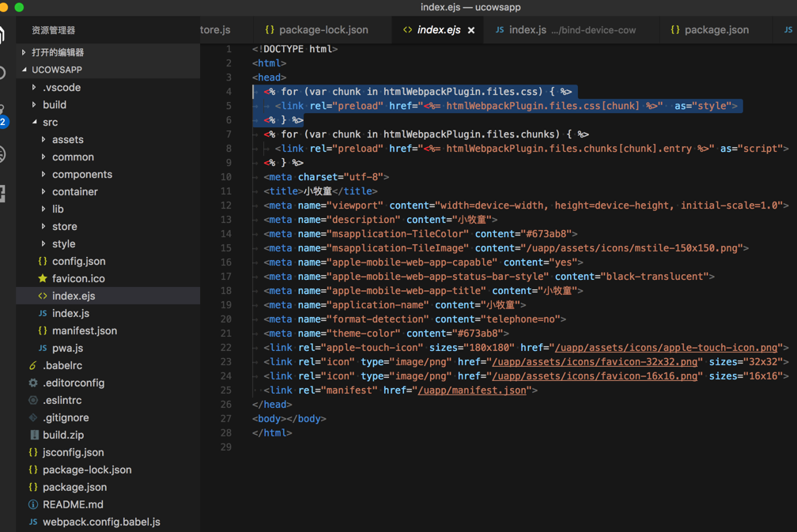Click the archive icon beside build.zip

coord(33,435)
